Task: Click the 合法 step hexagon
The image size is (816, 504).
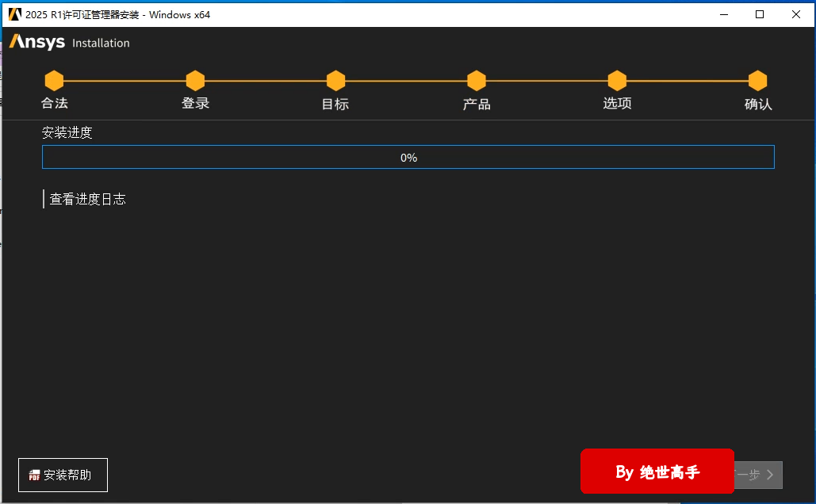Action: pyautogui.click(x=54, y=81)
